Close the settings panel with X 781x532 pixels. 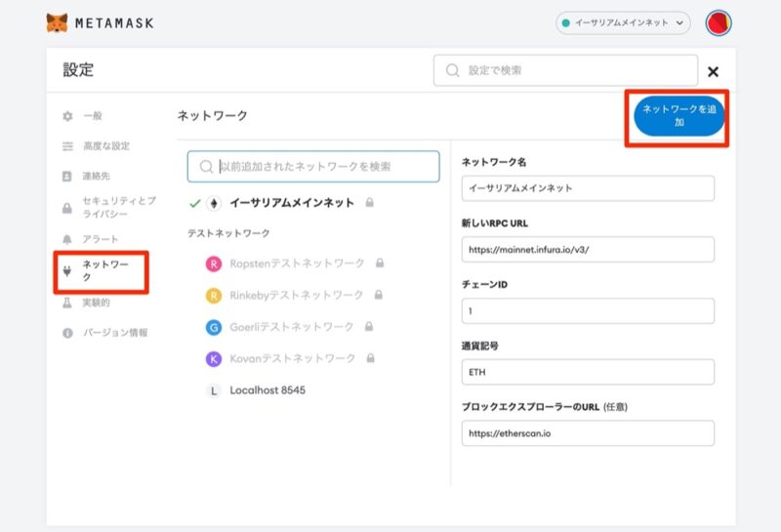pos(713,71)
